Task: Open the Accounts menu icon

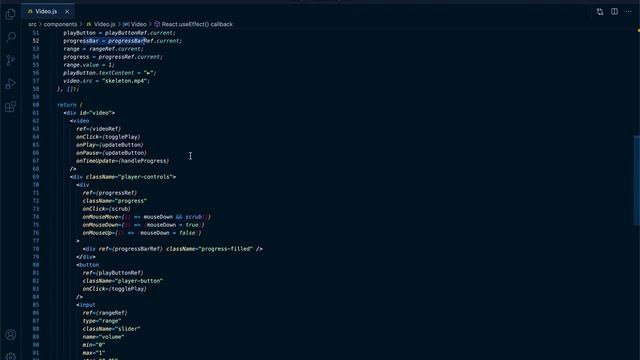Action: pos(11,335)
